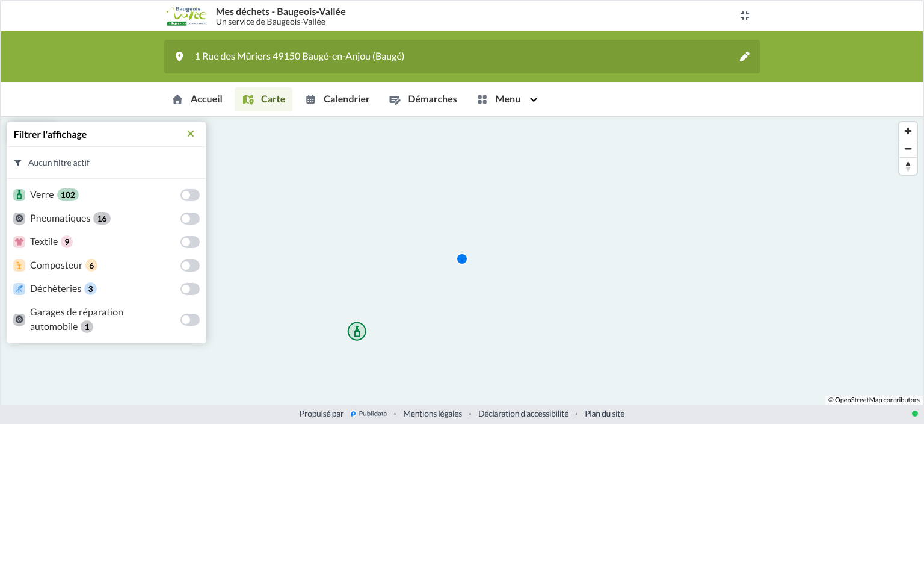Toggle the Garages de réparation automobile switch
The image size is (924, 578).
(190, 320)
